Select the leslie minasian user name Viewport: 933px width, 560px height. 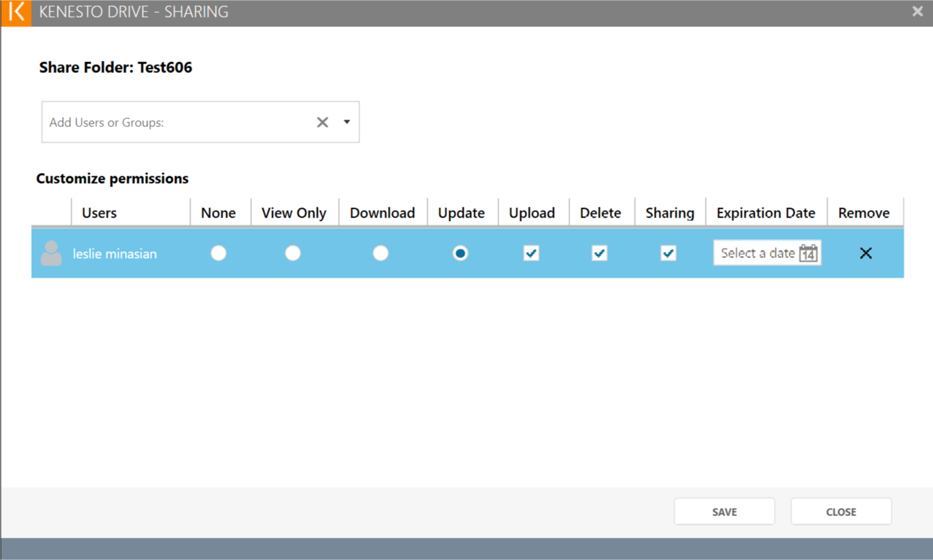[x=115, y=254]
